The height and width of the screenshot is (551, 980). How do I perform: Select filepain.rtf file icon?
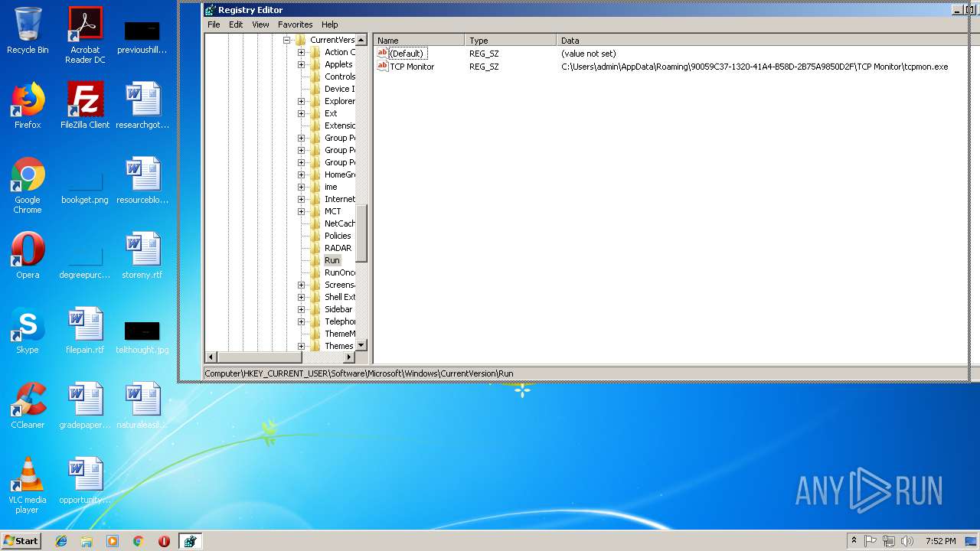coord(85,331)
